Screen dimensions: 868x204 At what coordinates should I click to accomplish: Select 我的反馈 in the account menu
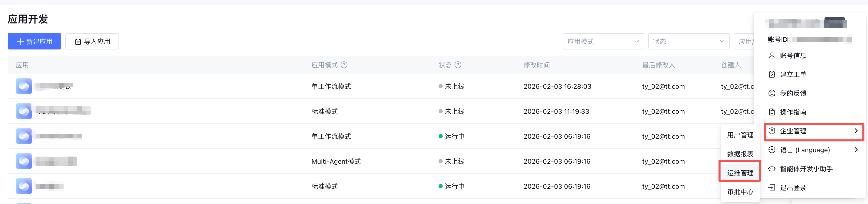pos(792,93)
